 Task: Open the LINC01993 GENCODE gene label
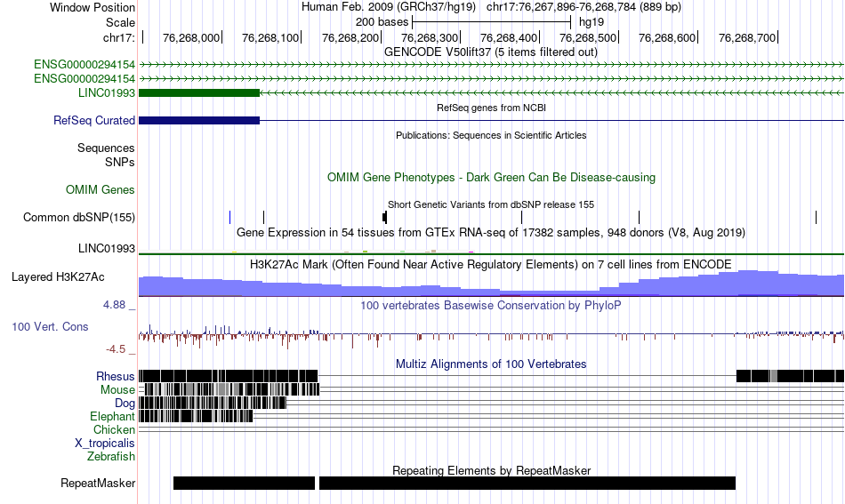coord(107,92)
